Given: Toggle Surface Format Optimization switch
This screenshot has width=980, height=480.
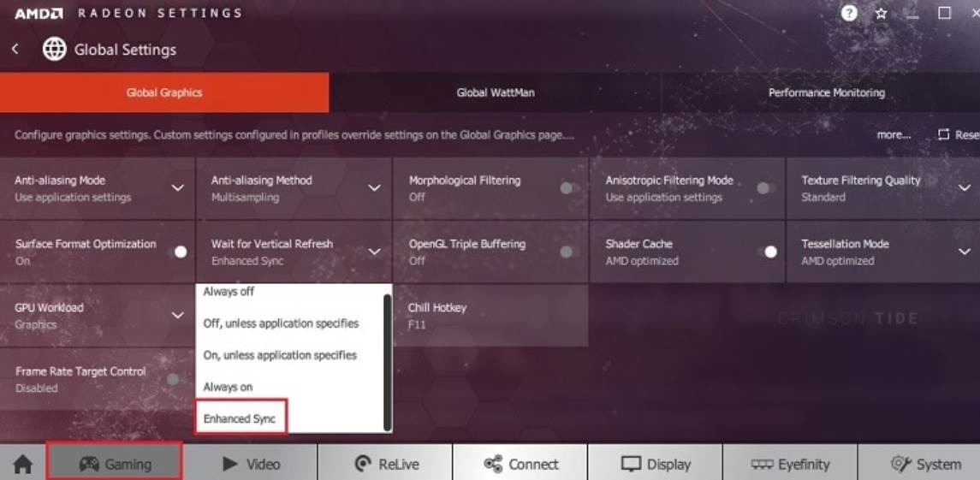Looking at the screenshot, I should pyautogui.click(x=177, y=252).
